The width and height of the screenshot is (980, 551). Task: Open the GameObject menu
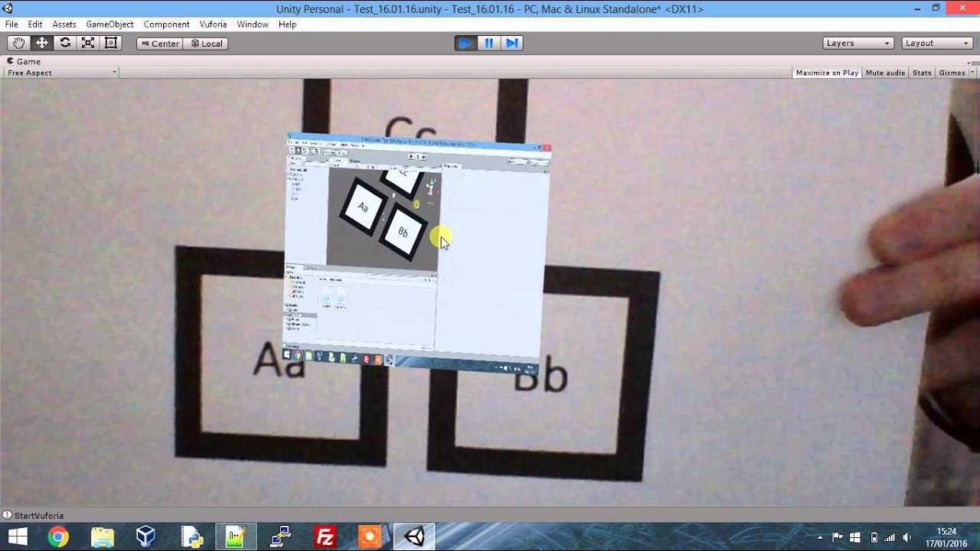(x=109, y=24)
